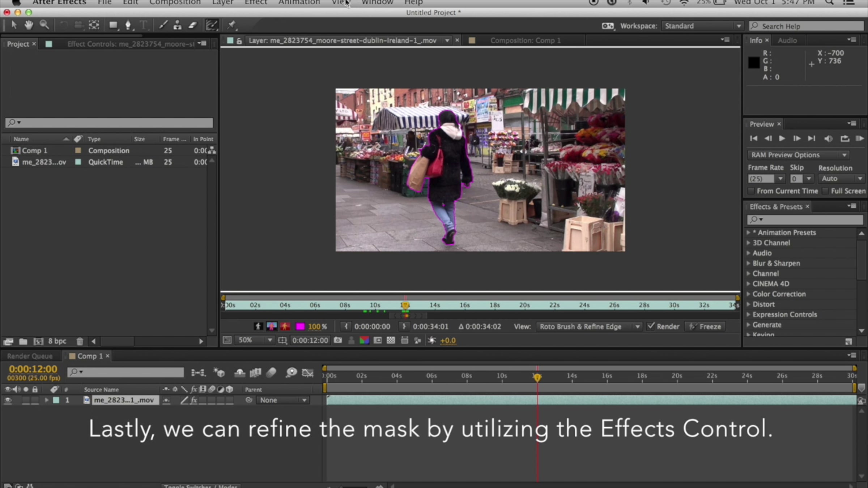Take snapshot with camera icon
Image resolution: width=868 pixels, height=488 pixels.
pos(338,340)
